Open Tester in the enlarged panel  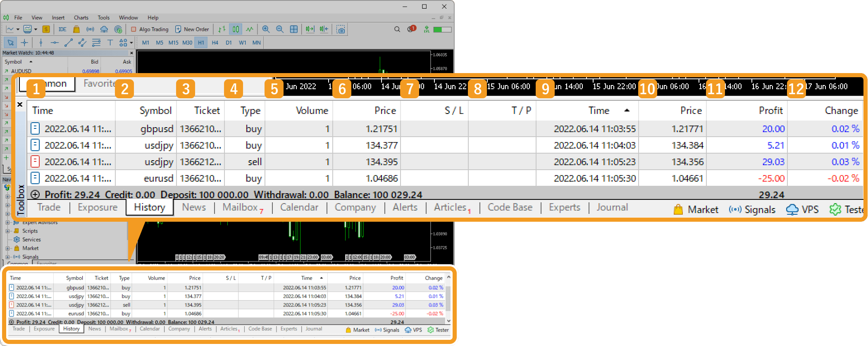[x=846, y=209]
